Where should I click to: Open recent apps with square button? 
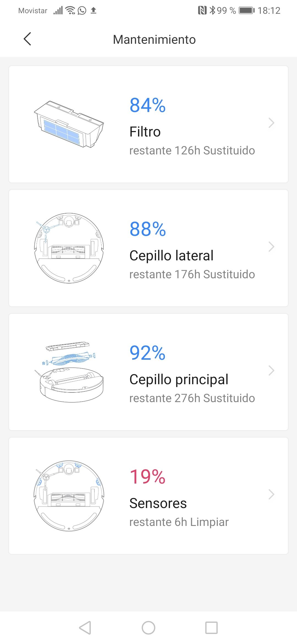click(211, 628)
